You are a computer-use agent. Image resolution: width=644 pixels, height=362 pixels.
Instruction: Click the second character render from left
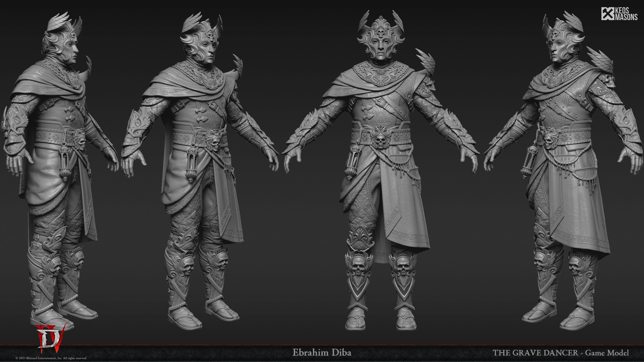(200, 171)
